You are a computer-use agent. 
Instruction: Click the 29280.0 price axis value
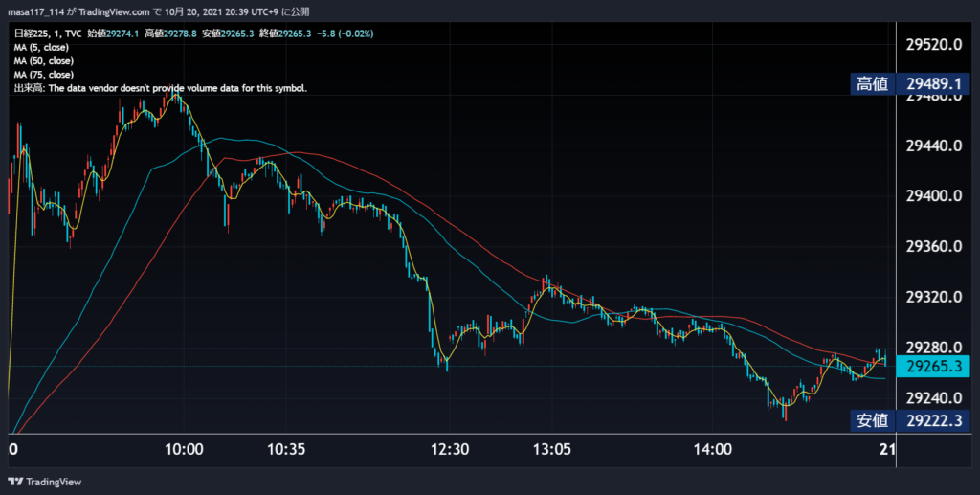pos(934,347)
